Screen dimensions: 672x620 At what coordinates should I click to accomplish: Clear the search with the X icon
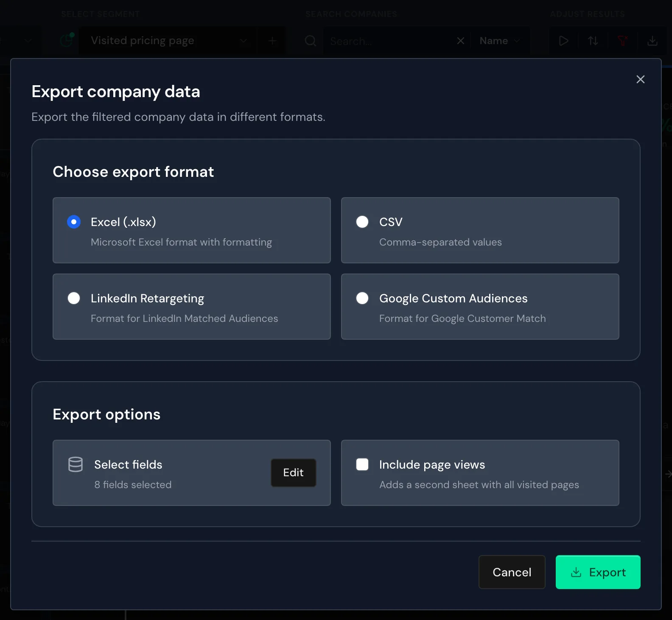coord(461,41)
